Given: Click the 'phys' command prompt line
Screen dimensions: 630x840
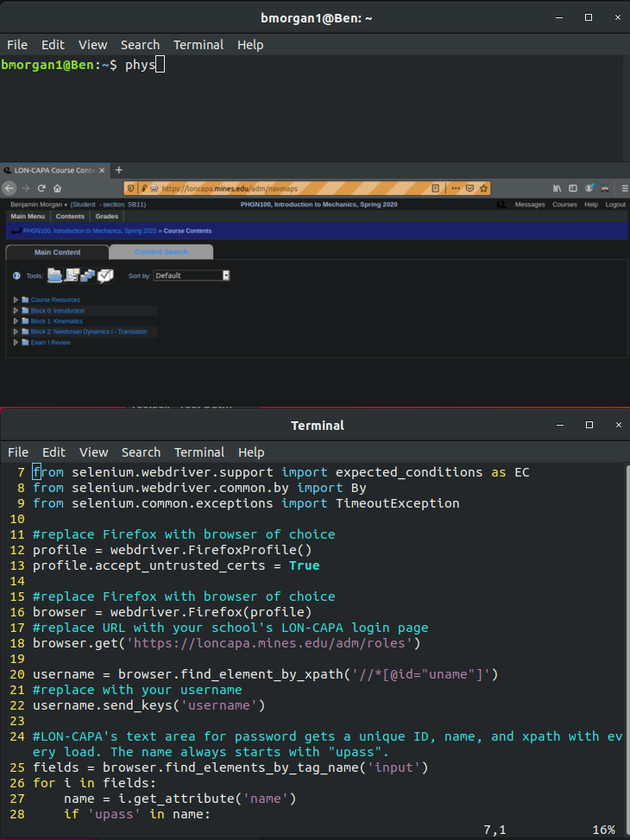Looking at the screenshot, I should pyautogui.click(x=83, y=65).
